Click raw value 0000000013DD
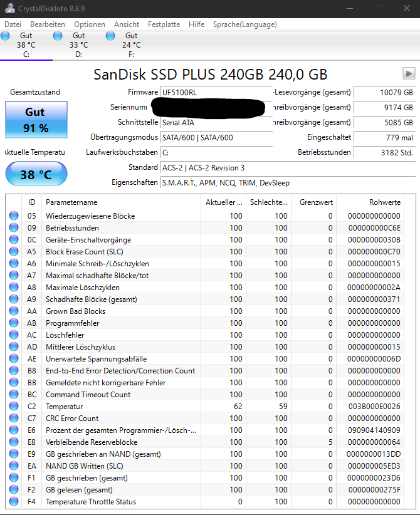The width and height of the screenshot is (420, 515). click(x=374, y=454)
